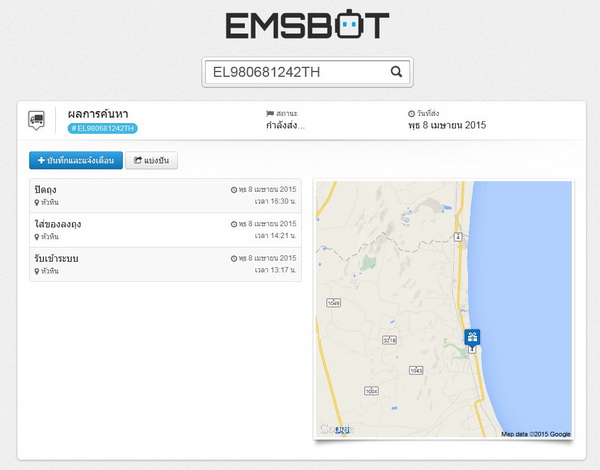Click the clock icon beside send date label
This screenshot has width=600, height=470.
pos(411,113)
